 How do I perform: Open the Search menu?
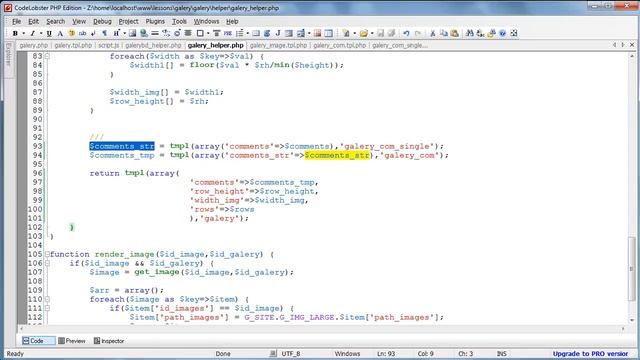pyautogui.click(x=56, y=21)
